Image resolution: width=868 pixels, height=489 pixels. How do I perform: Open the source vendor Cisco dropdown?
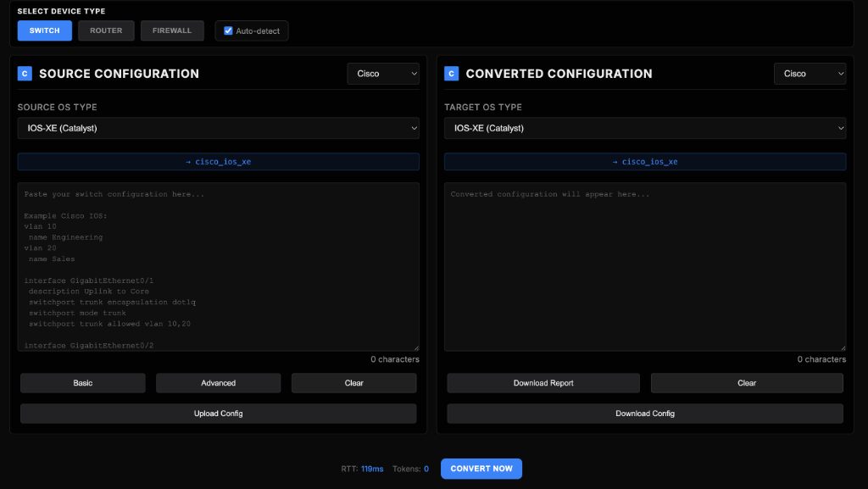[x=382, y=74]
